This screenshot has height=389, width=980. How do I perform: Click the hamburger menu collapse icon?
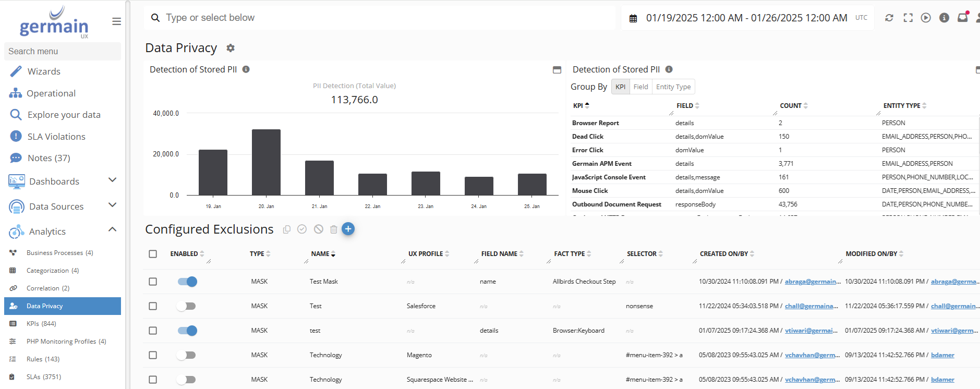(x=116, y=21)
